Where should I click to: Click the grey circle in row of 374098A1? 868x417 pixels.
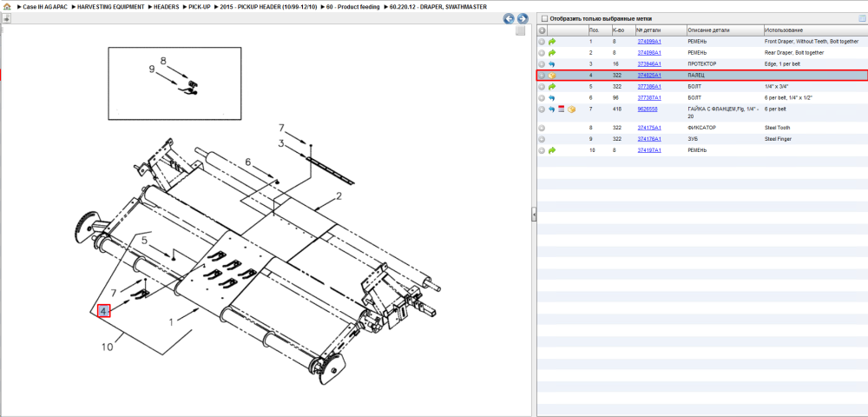pos(542,53)
